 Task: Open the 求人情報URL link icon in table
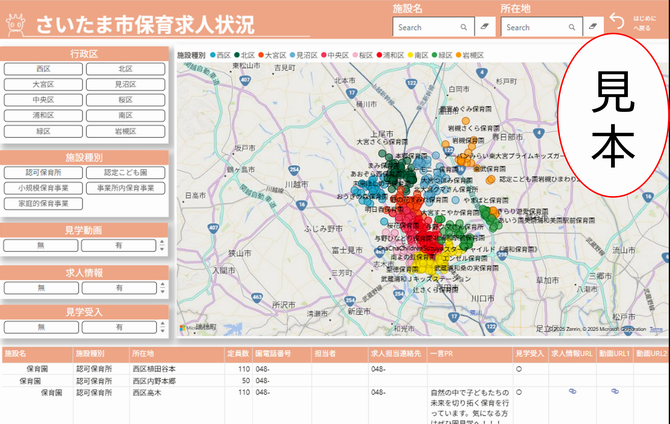pyautogui.click(x=573, y=392)
